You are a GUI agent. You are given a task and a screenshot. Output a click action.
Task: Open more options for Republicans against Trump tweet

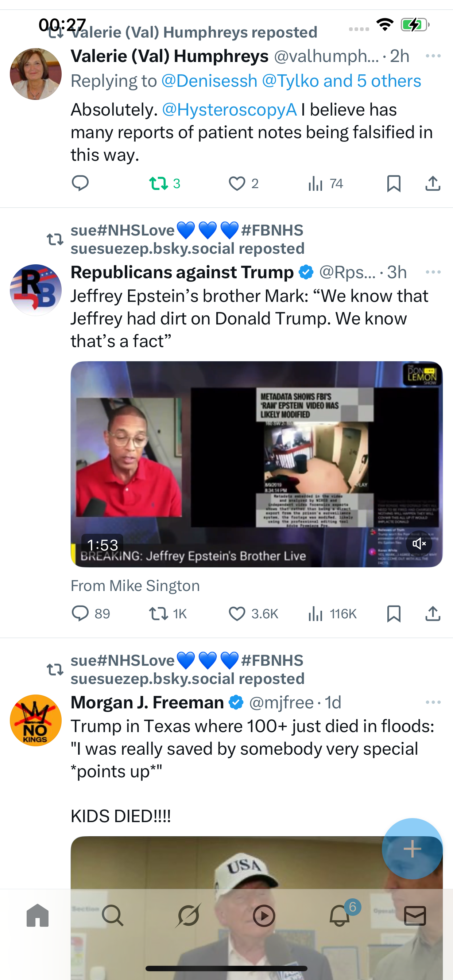click(433, 272)
